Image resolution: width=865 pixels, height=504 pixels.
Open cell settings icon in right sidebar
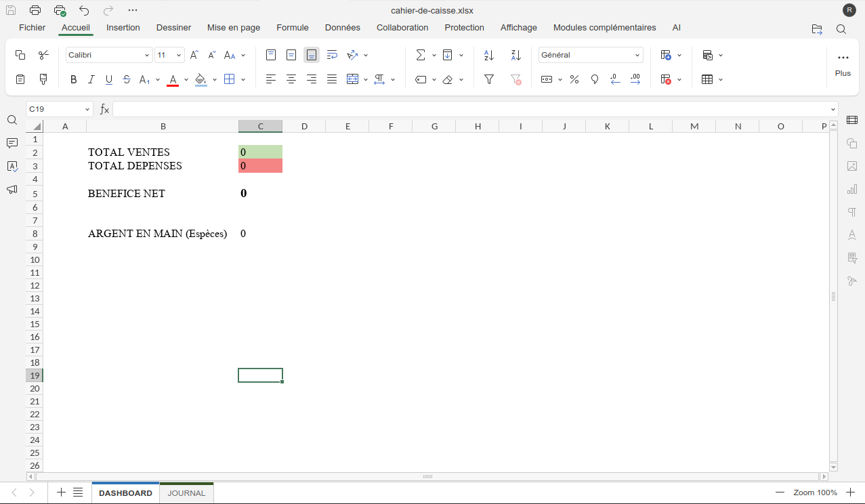[x=852, y=120]
